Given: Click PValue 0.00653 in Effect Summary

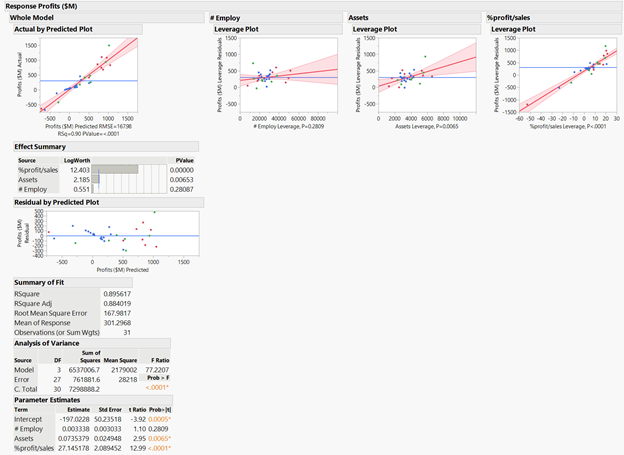Looking at the screenshot, I should click(x=181, y=180).
